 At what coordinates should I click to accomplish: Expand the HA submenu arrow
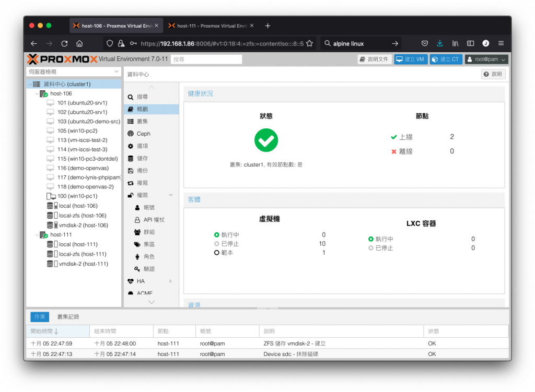click(171, 281)
